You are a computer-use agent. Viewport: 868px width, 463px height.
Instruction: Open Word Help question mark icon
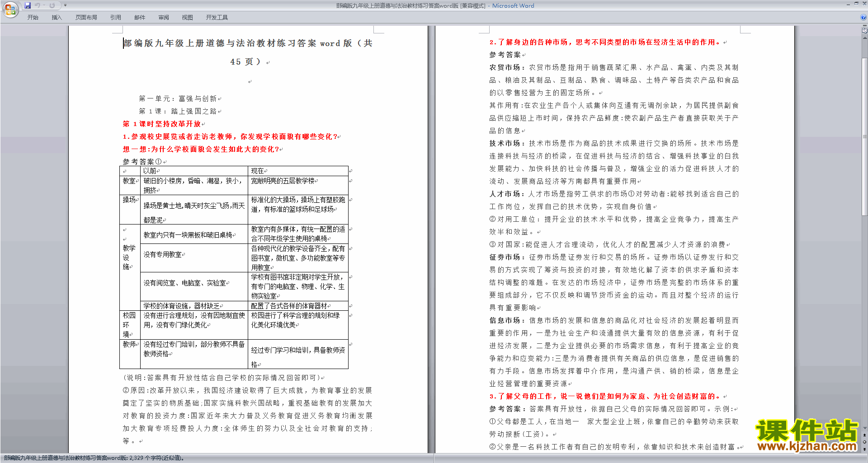coord(863,17)
